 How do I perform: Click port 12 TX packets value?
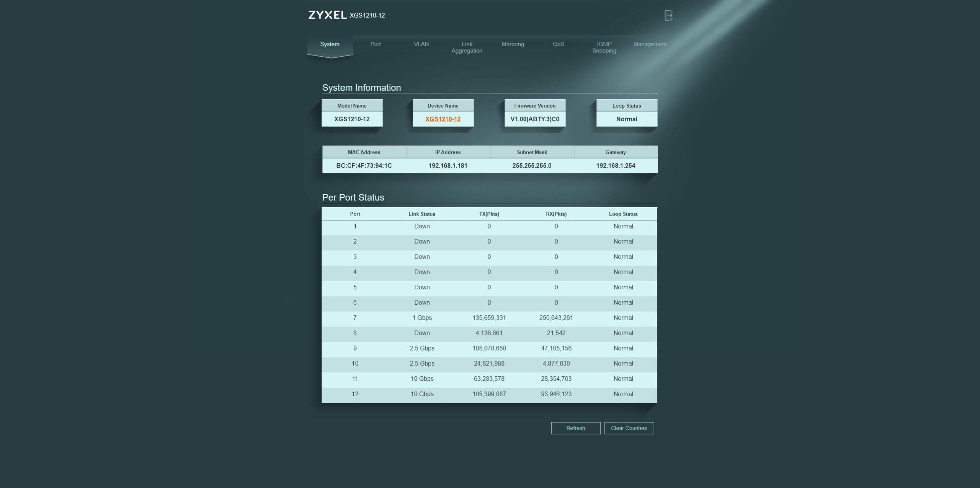pyautogui.click(x=489, y=394)
